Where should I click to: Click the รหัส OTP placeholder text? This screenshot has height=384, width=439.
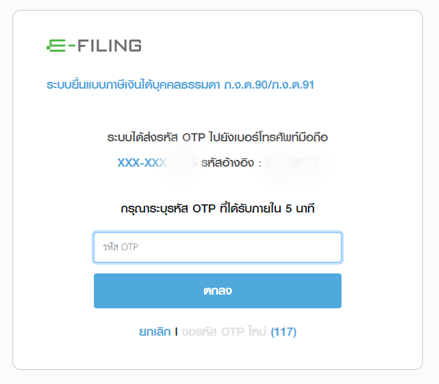(x=120, y=247)
